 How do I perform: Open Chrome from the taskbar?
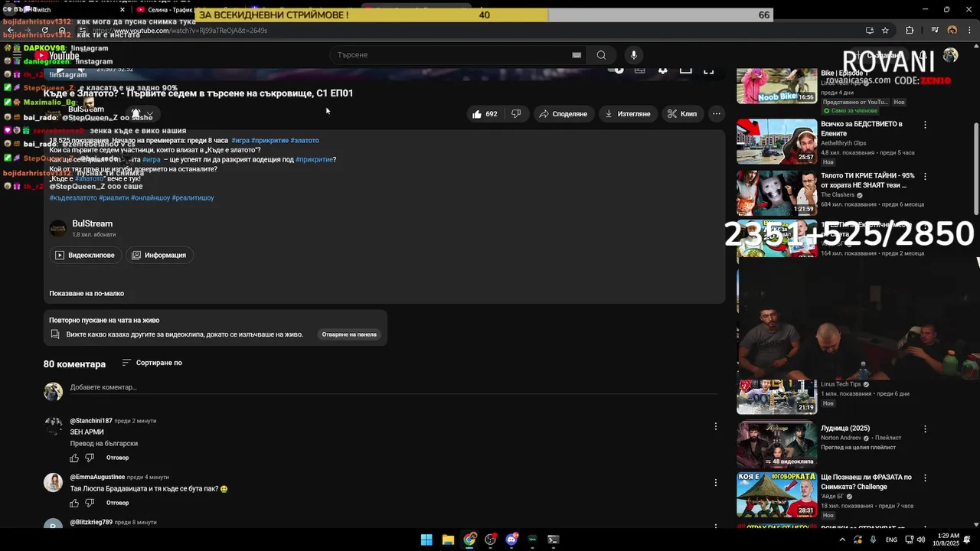pos(469,540)
